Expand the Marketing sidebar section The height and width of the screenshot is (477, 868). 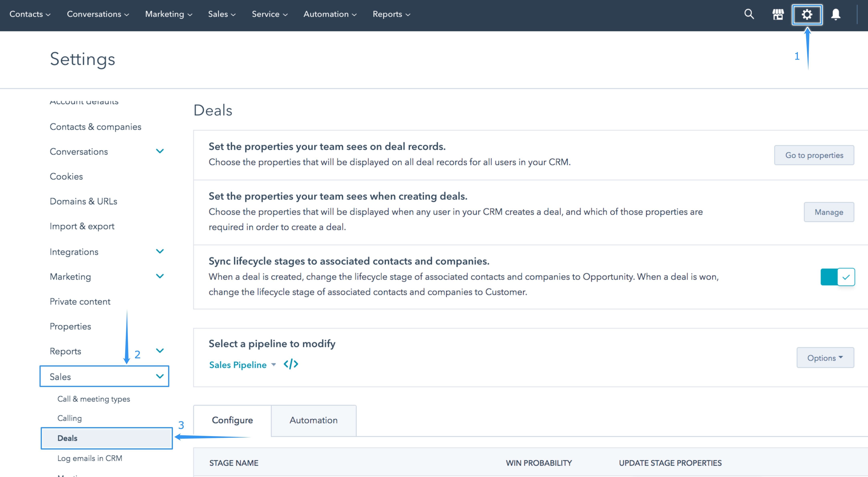pyautogui.click(x=160, y=276)
